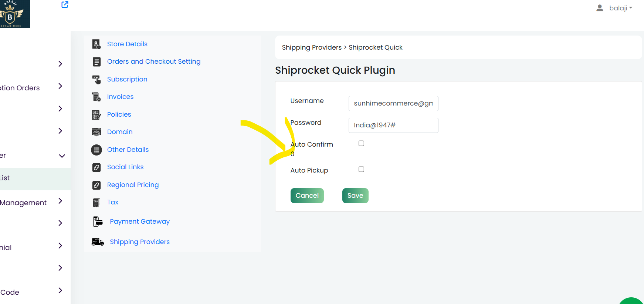Save the Shiprocket Quick plugin settings
The image size is (644, 304).
355,196
